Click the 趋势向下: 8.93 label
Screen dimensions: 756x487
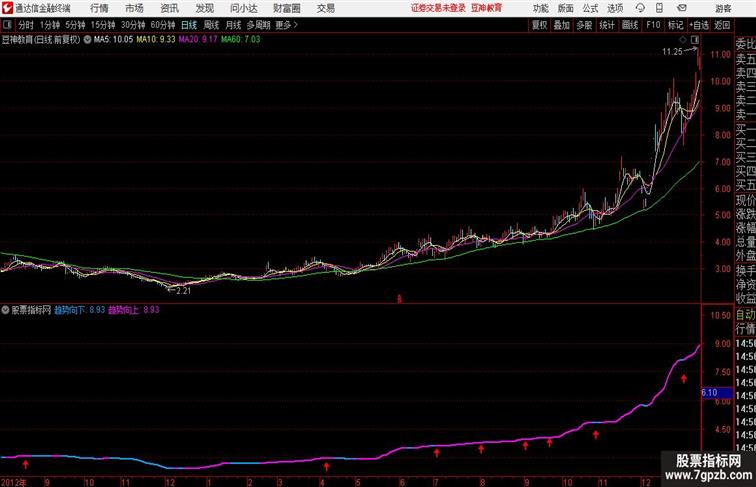point(80,310)
